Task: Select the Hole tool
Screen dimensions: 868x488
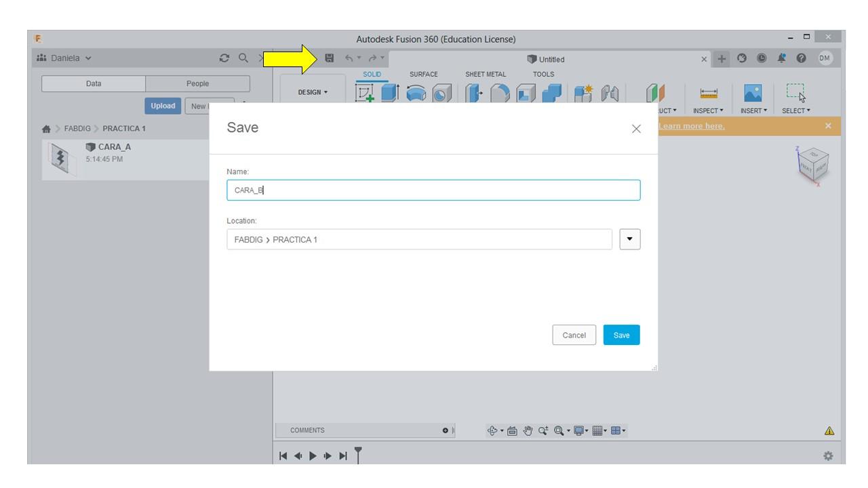Action: pos(443,94)
